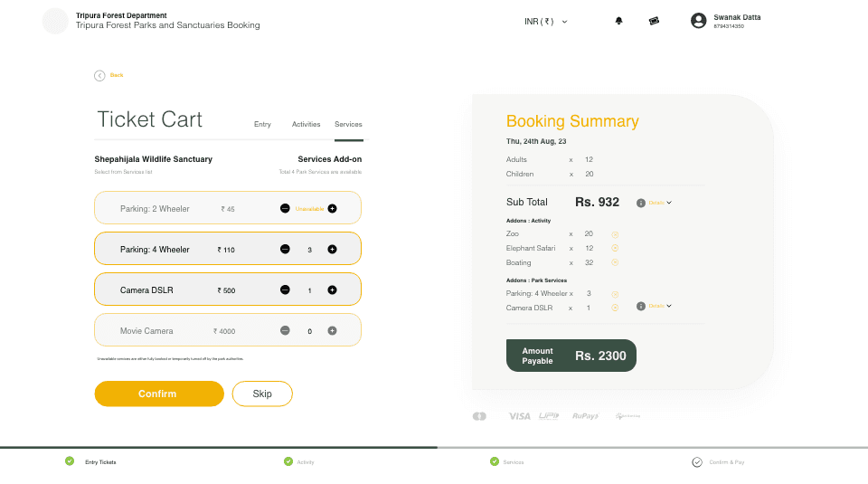Open the tickets icon in header

(x=654, y=21)
